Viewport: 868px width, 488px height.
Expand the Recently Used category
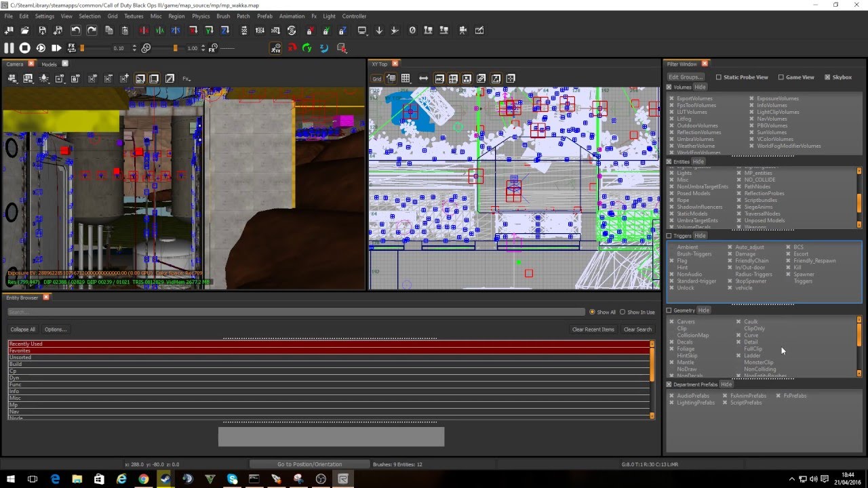pos(329,344)
